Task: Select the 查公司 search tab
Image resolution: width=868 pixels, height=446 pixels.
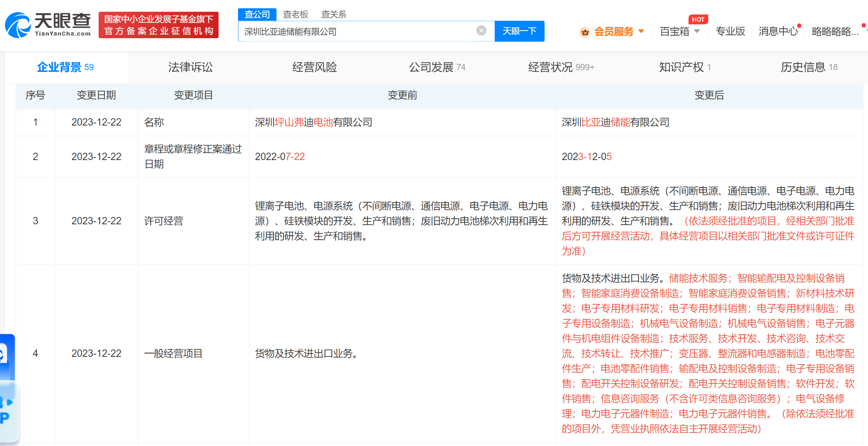Action: click(x=257, y=14)
